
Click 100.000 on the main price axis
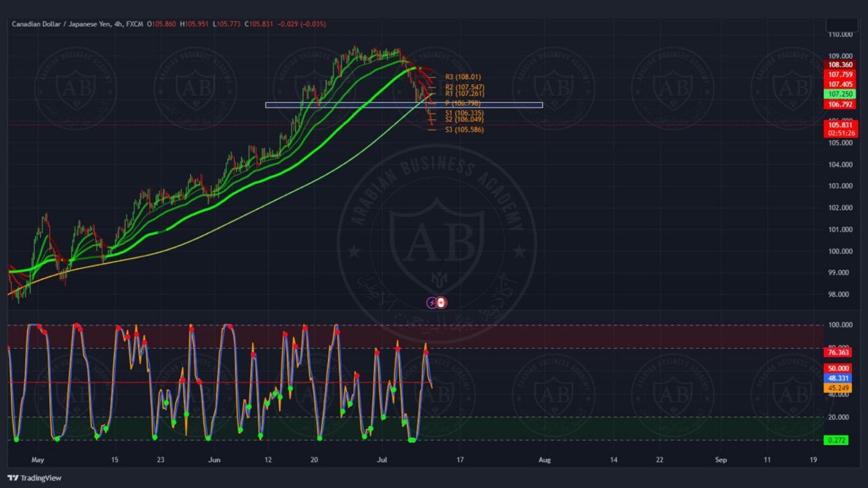coord(840,252)
